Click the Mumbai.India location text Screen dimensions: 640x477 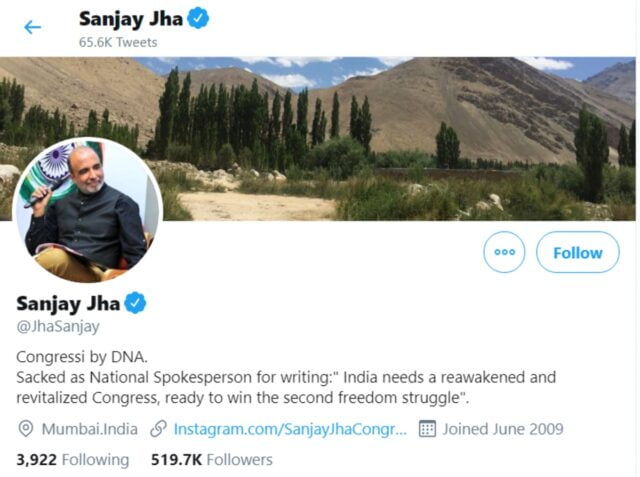[90, 429]
